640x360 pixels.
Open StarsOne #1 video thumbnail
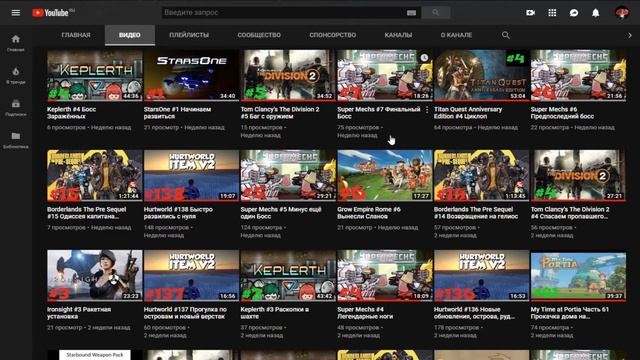tap(191, 75)
